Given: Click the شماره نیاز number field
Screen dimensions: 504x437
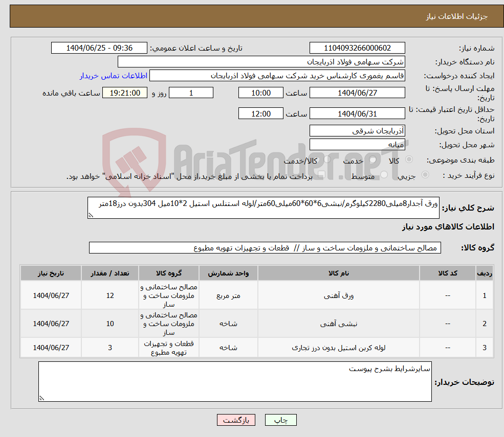Looking at the screenshot, I should 358,48.
